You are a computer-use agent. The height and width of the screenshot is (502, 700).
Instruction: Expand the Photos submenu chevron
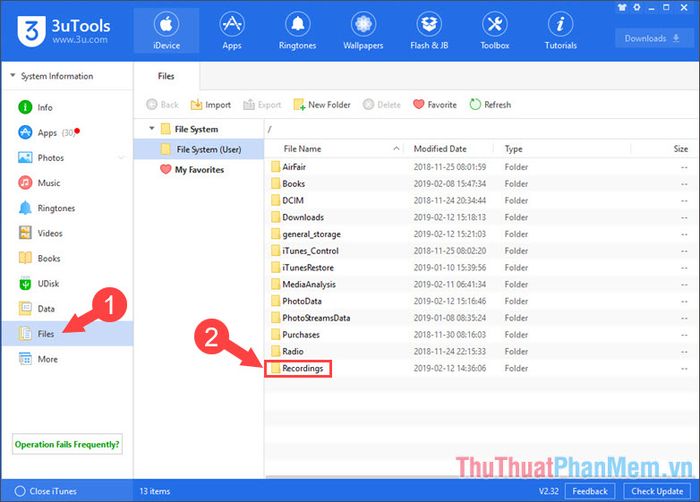(121, 158)
